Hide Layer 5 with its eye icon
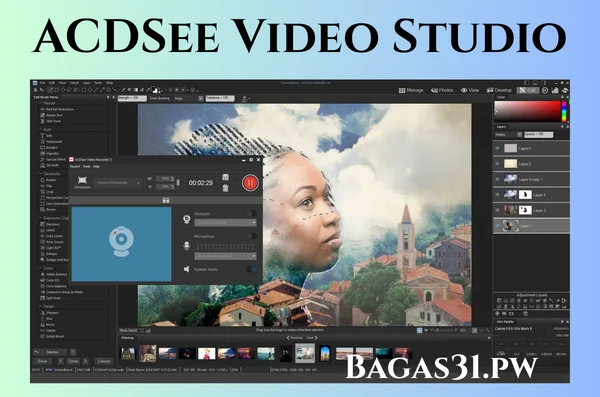 (498, 148)
